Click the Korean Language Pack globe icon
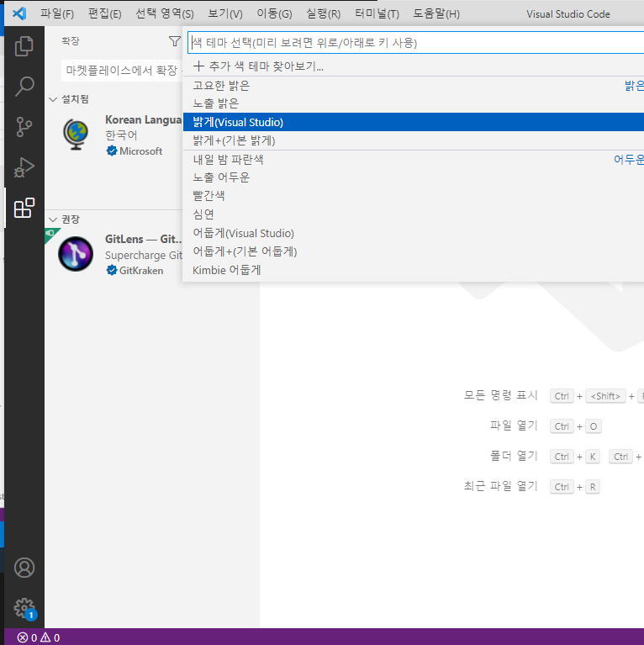This screenshot has width=644, height=645. (76, 135)
